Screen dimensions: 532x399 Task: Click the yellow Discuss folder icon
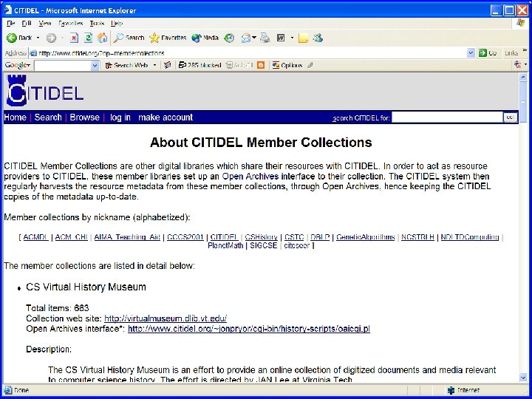[x=303, y=38]
